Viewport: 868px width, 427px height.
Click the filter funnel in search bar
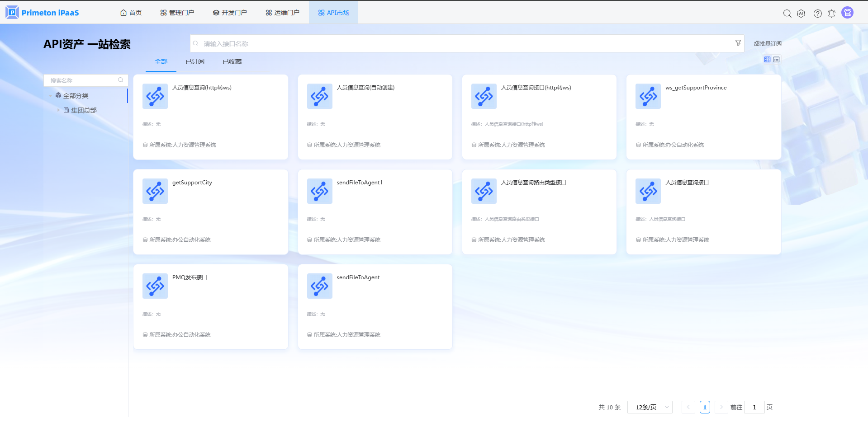tap(738, 43)
